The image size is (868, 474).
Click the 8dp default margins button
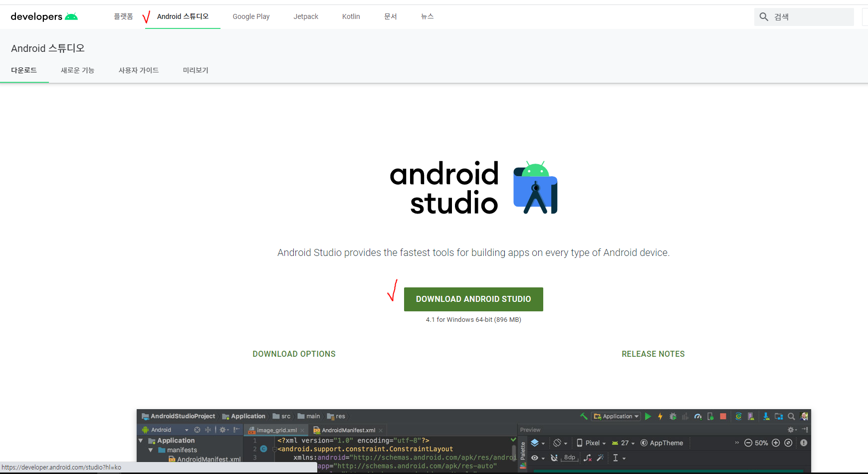click(570, 458)
